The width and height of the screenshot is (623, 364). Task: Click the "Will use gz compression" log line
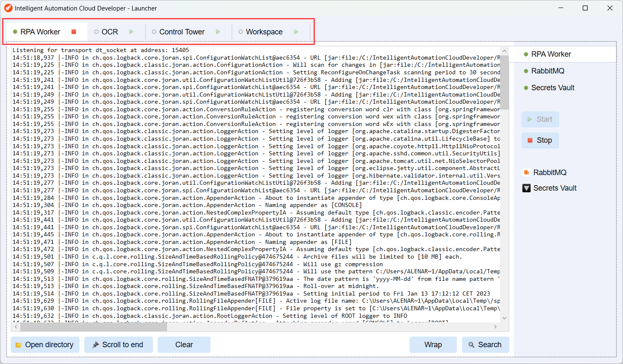pyautogui.click(x=198, y=264)
